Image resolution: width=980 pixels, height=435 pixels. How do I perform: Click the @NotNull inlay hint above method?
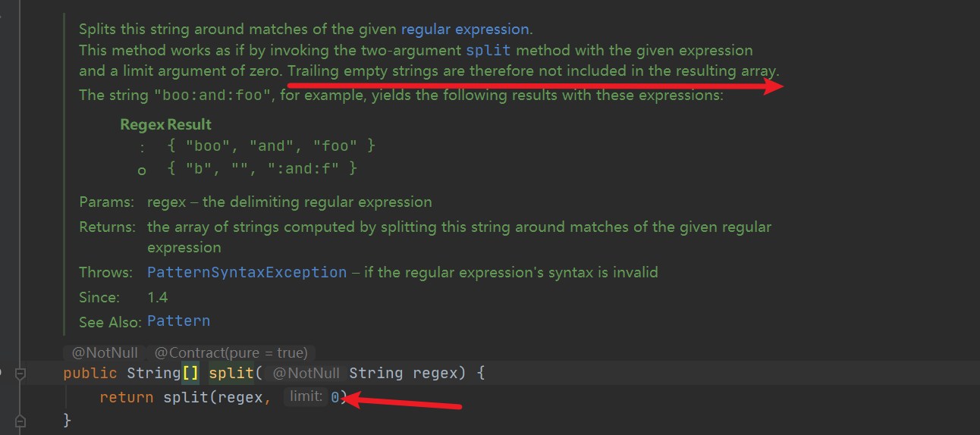click(105, 353)
